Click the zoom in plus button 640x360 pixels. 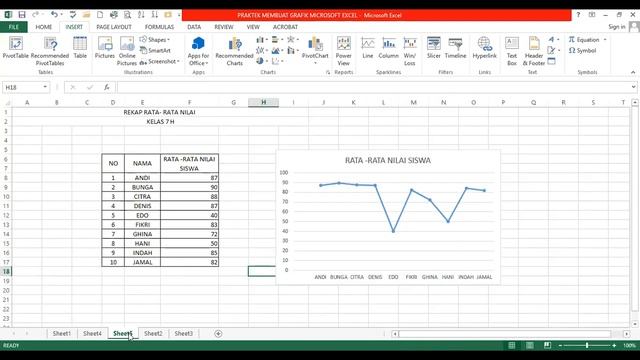pos(614,345)
